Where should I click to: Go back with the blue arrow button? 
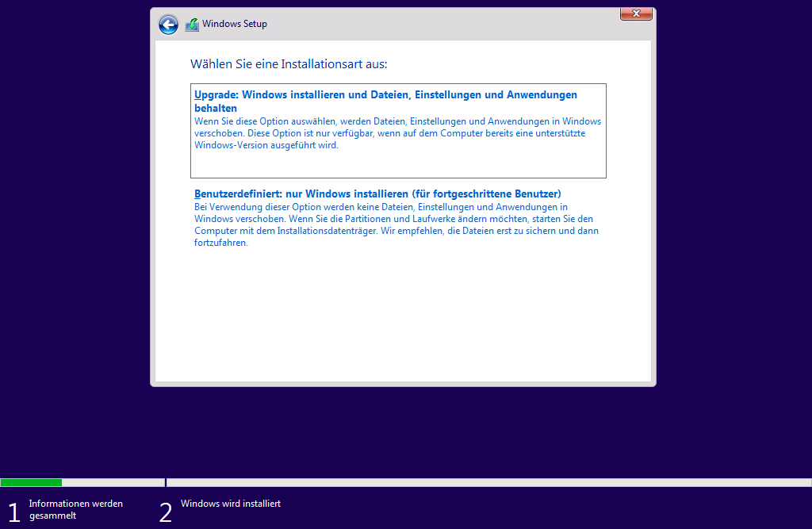tap(168, 25)
